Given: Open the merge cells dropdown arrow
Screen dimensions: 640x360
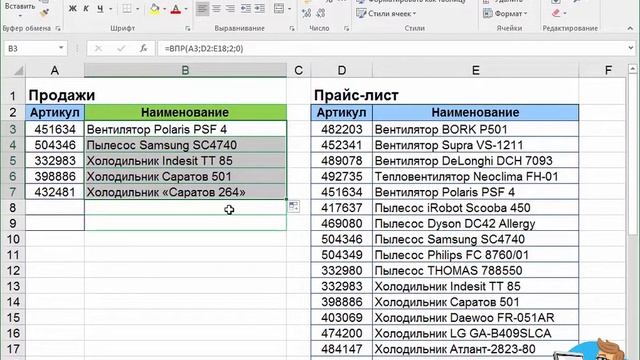Looking at the screenshot, I should tap(289, 9).
